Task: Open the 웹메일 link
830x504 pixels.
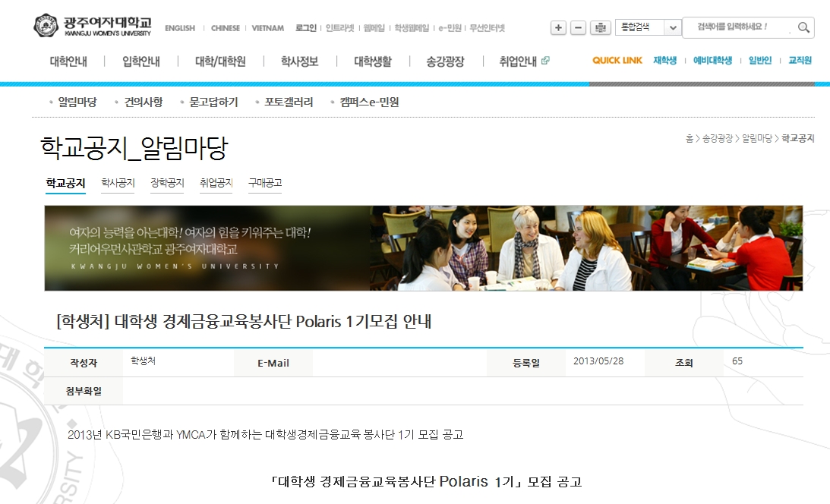Action: click(x=374, y=28)
